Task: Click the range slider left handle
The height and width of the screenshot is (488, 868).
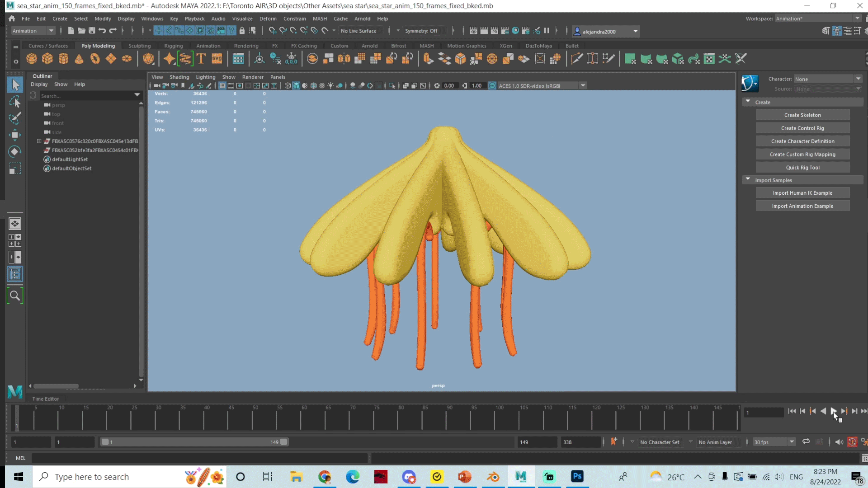Action: 105,442
